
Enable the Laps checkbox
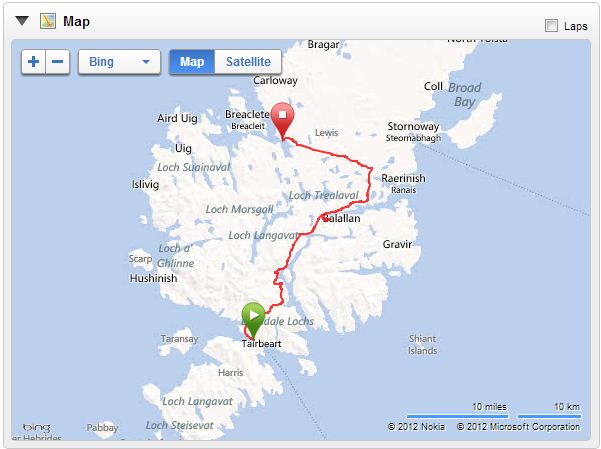pyautogui.click(x=551, y=26)
